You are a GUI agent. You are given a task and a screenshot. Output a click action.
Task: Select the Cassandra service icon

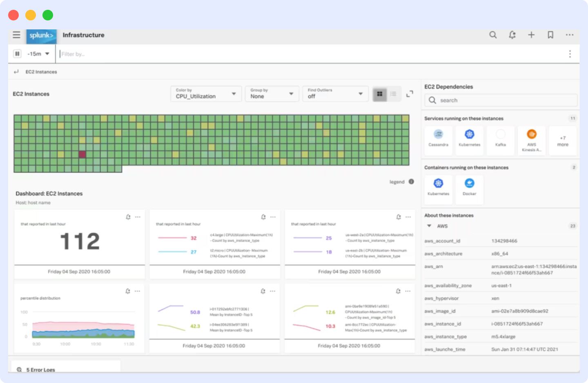[x=438, y=140]
